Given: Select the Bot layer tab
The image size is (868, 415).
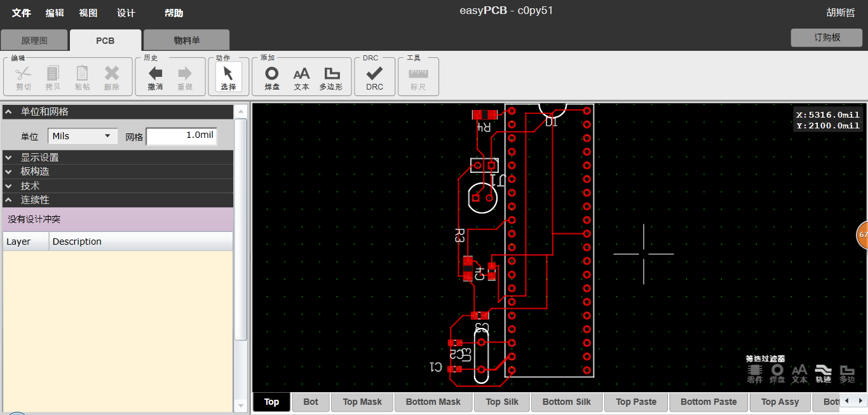Looking at the screenshot, I should (x=311, y=402).
